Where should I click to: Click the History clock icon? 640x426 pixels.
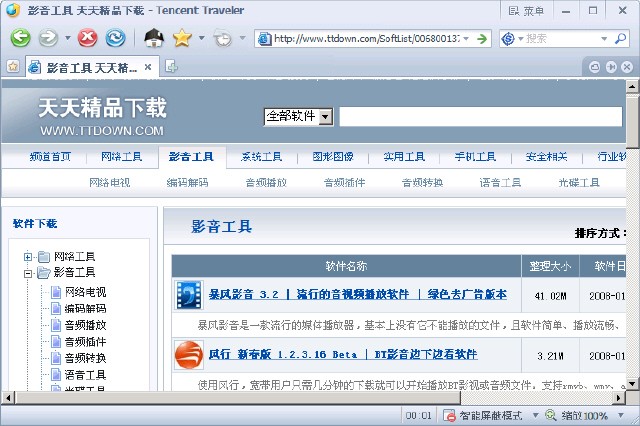point(223,38)
